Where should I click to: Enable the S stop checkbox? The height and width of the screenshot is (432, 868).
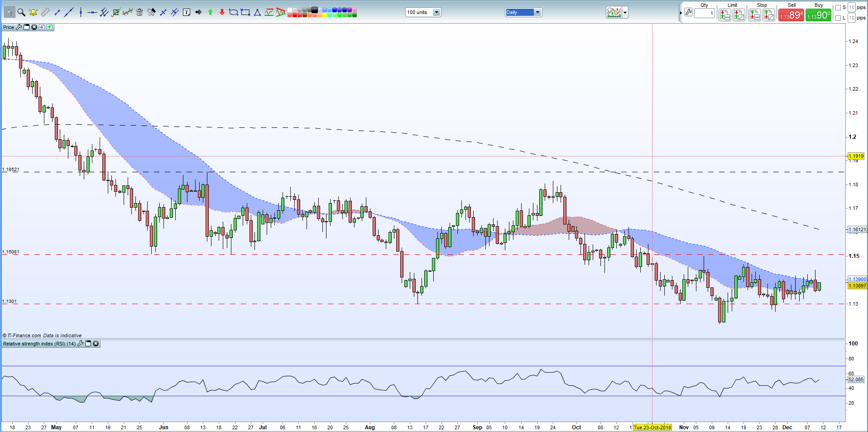coord(838,8)
